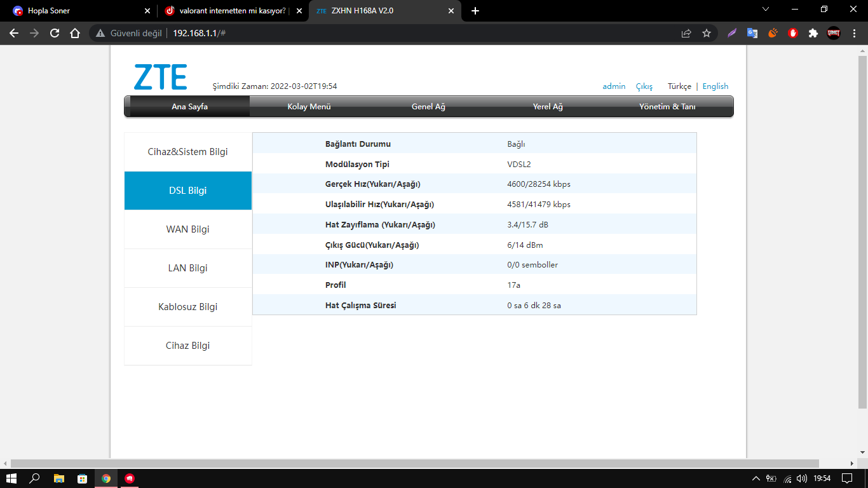The width and height of the screenshot is (868, 488).
Task: Open a new browser tab
Action: tap(475, 11)
